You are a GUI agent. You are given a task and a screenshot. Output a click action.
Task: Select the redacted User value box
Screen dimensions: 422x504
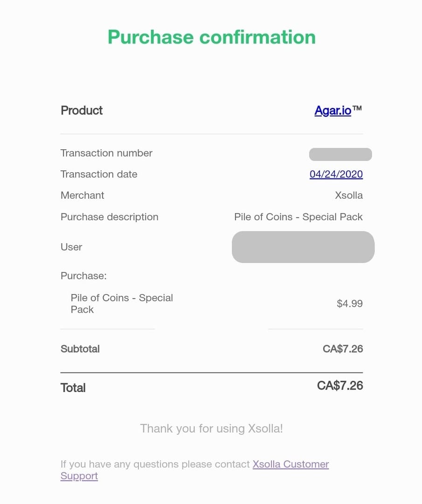pos(303,247)
